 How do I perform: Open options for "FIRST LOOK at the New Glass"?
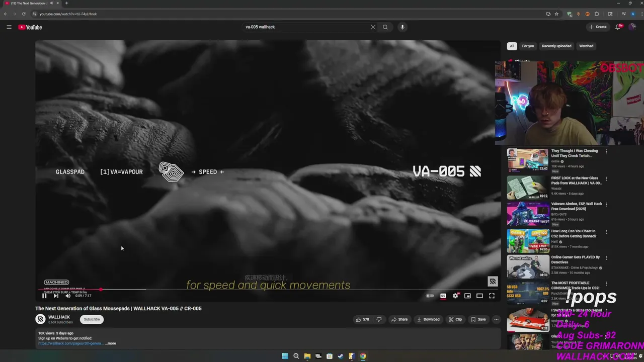pyautogui.click(x=606, y=178)
